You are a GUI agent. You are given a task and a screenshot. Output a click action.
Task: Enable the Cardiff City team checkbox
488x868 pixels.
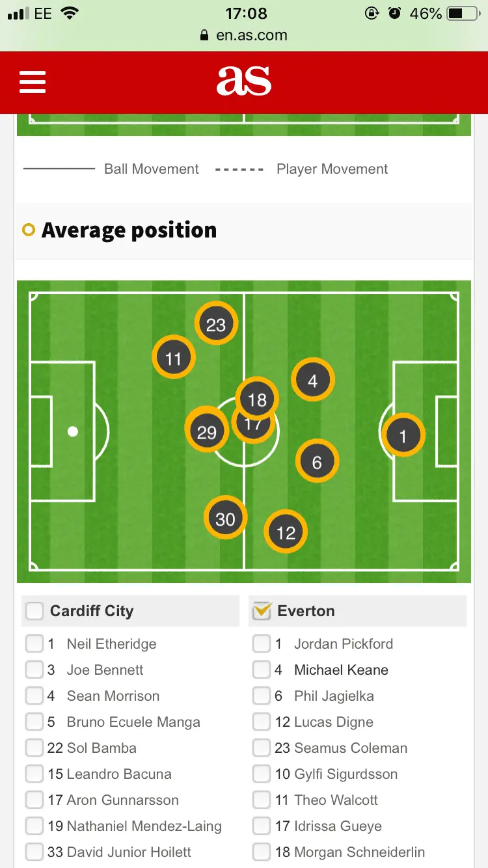[x=34, y=611]
